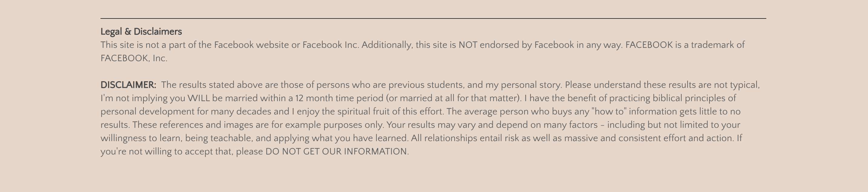Screen dimensions: 868x192
Task: Click the capitalized word "NOT" before "endorsed"
Action: point(468,45)
